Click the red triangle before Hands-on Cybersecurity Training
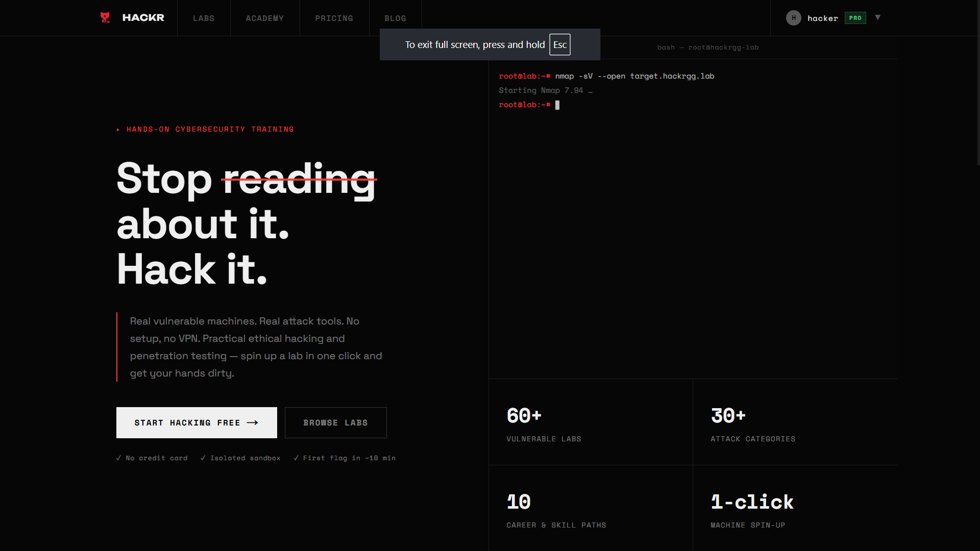The width and height of the screenshot is (980, 551). 118,130
